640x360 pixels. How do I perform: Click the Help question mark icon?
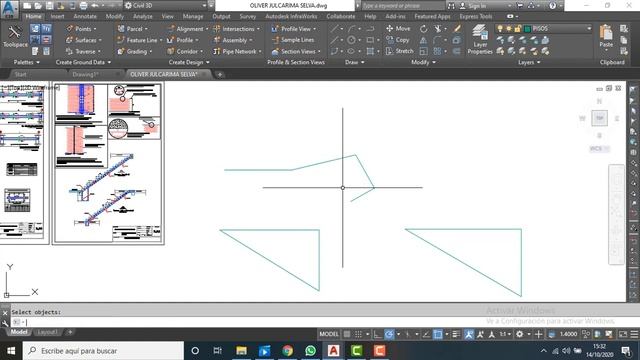point(552,6)
